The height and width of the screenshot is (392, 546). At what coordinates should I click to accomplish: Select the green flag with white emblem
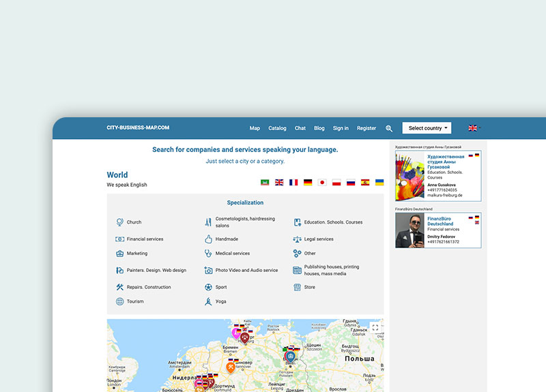pyautogui.click(x=265, y=182)
